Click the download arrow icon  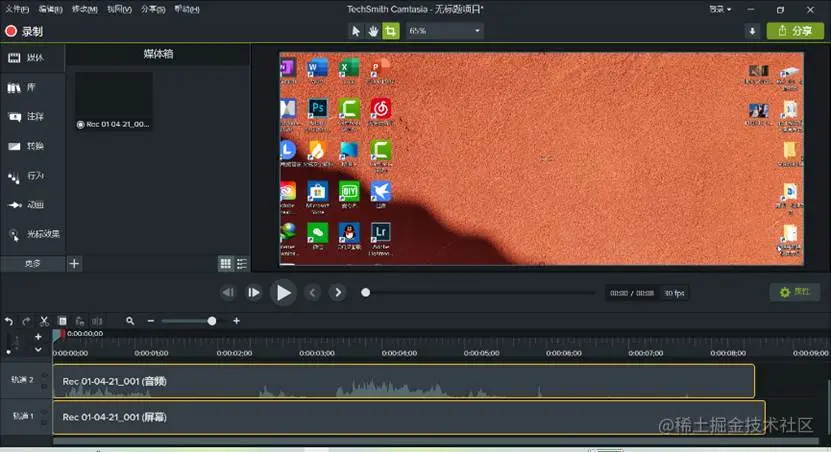(x=752, y=31)
